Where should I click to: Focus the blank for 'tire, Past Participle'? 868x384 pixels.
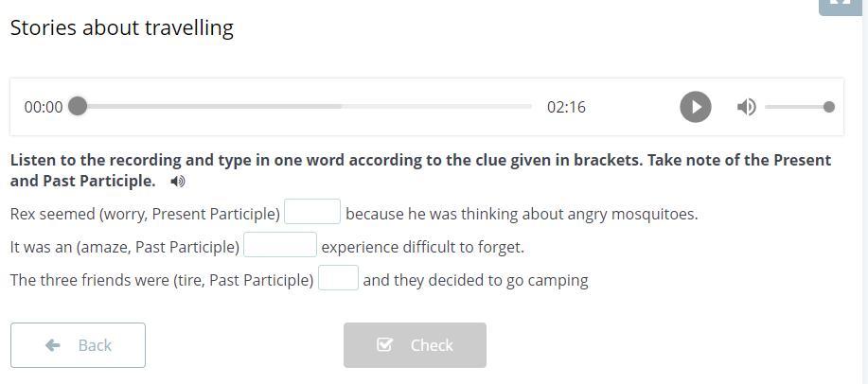(x=338, y=279)
